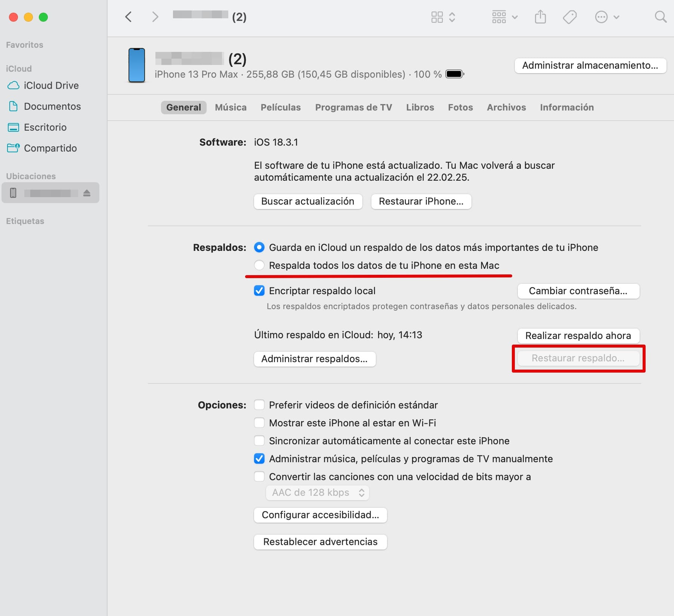Click Administrar almacenamiento button

[x=590, y=65]
